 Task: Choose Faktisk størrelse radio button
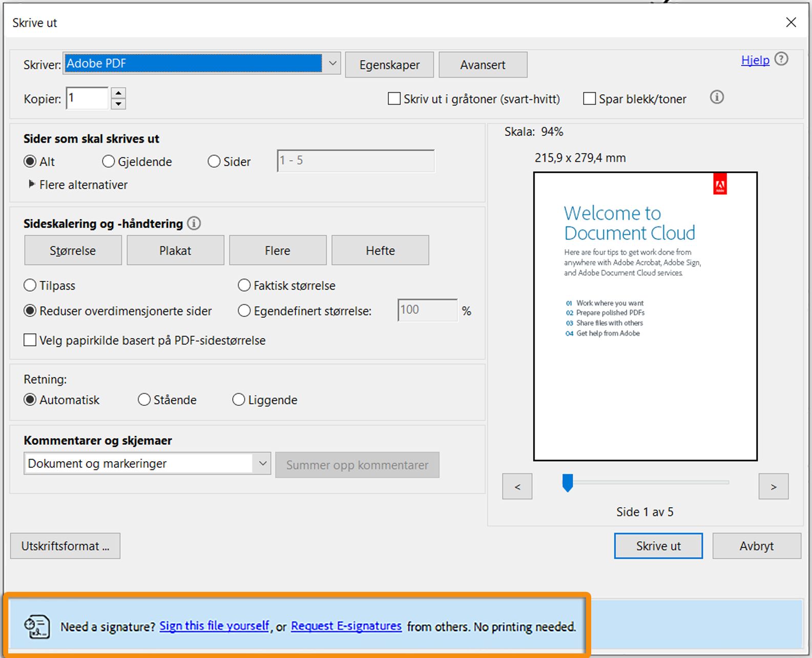coord(244,285)
